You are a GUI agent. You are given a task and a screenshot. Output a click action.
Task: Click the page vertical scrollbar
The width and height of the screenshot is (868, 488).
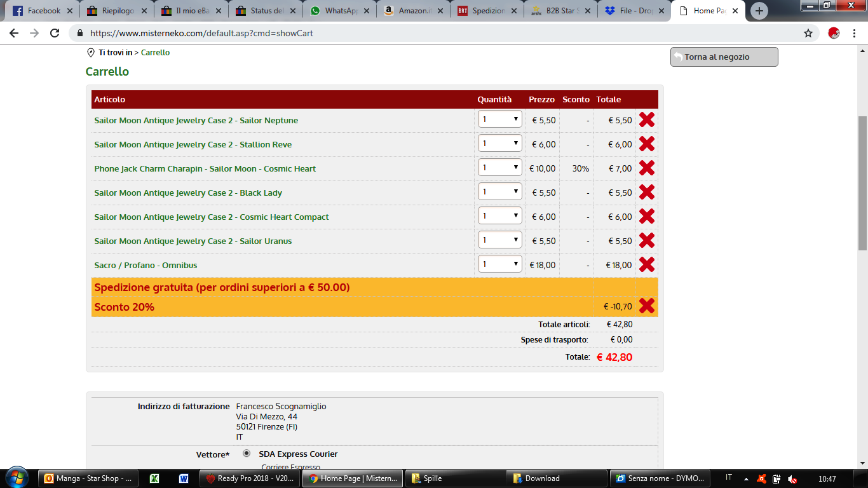(x=862, y=183)
